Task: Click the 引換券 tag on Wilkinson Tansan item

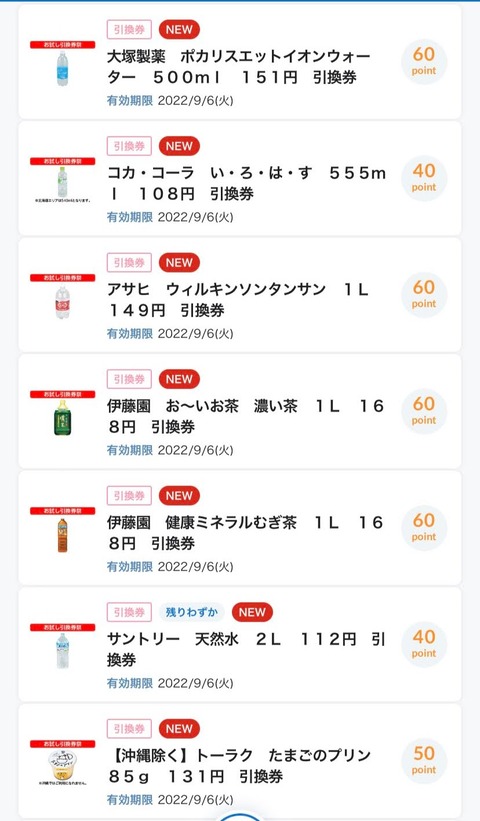Action: 129,263
